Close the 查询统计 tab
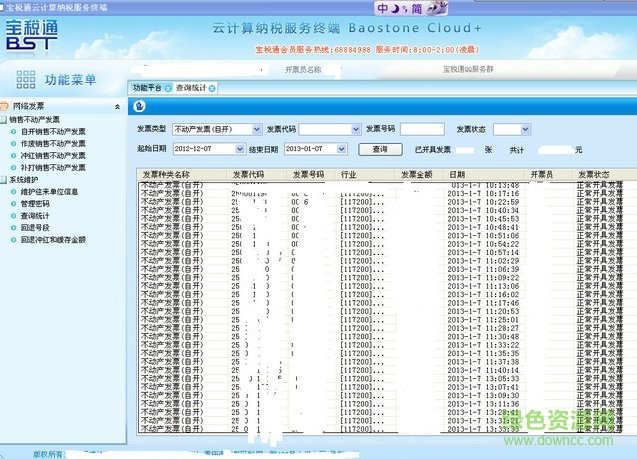The width and height of the screenshot is (637, 459). point(212,88)
